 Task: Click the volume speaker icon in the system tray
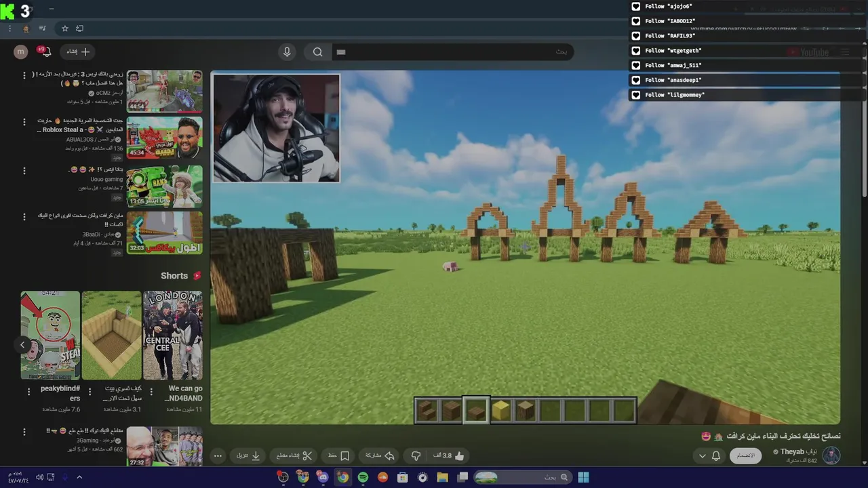pos(39,477)
